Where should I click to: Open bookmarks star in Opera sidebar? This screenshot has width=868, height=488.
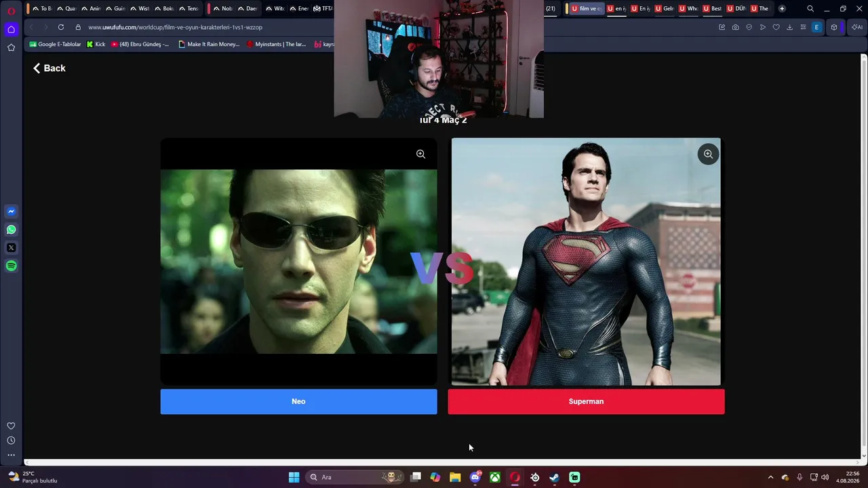pyautogui.click(x=12, y=47)
